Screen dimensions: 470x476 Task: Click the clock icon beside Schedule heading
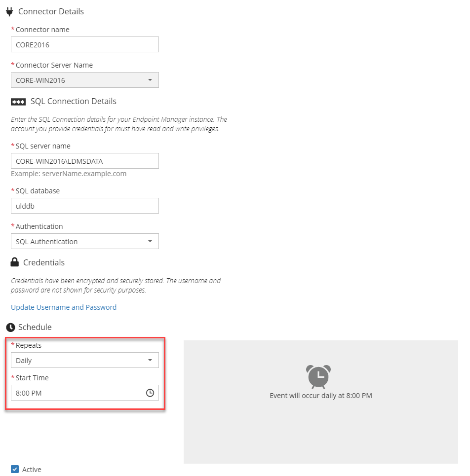click(11, 327)
